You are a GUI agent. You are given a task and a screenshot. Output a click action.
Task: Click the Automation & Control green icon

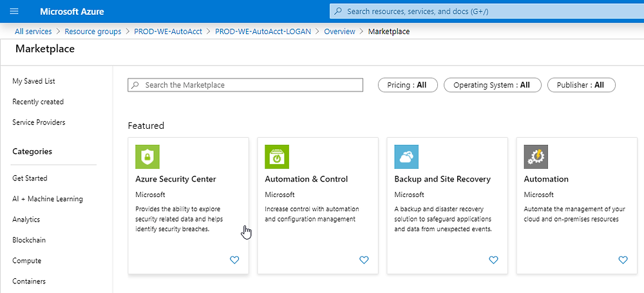(x=277, y=156)
